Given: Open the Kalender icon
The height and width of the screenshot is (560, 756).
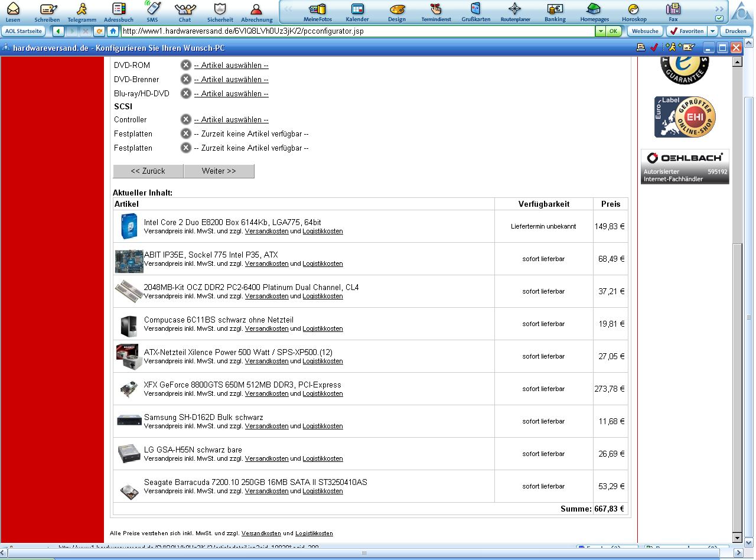Looking at the screenshot, I should point(357,9).
